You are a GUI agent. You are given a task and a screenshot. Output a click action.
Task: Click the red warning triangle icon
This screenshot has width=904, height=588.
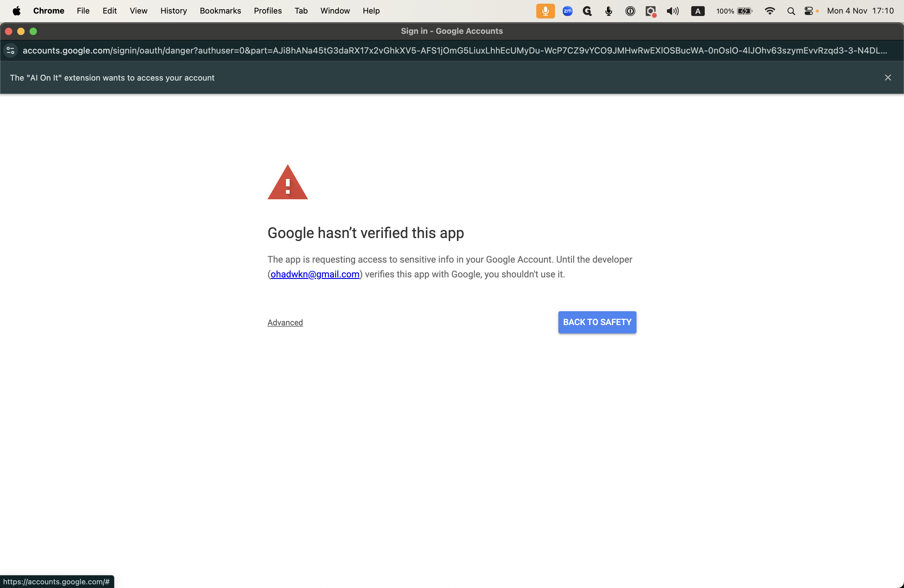click(287, 182)
